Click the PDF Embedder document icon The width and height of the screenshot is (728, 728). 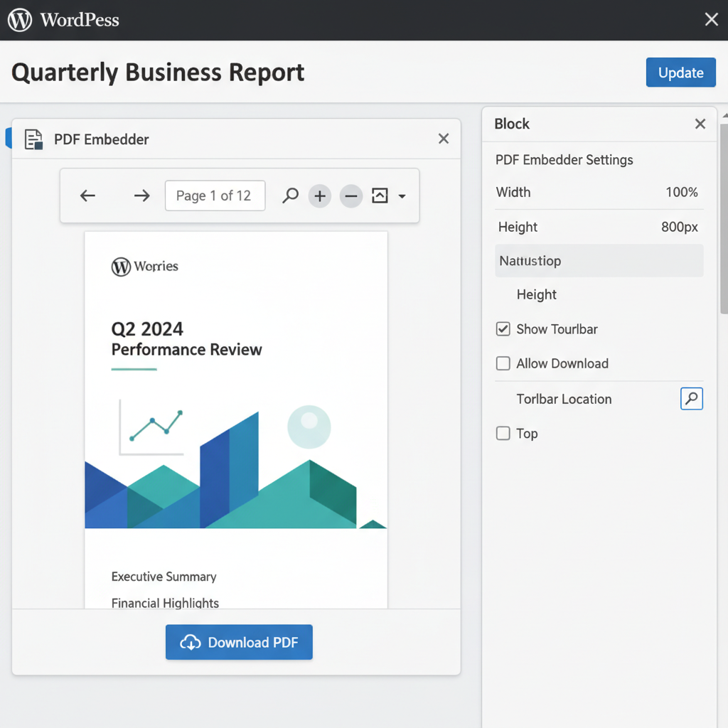click(x=33, y=139)
